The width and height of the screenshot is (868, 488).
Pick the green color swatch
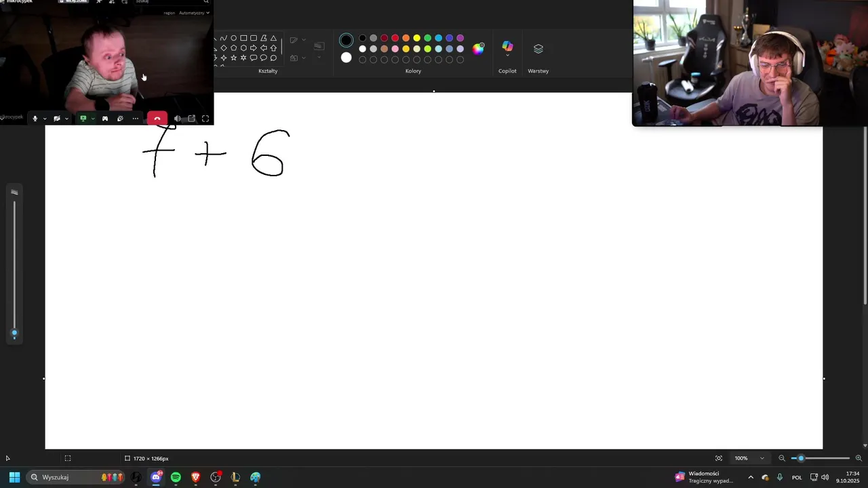[427, 38]
